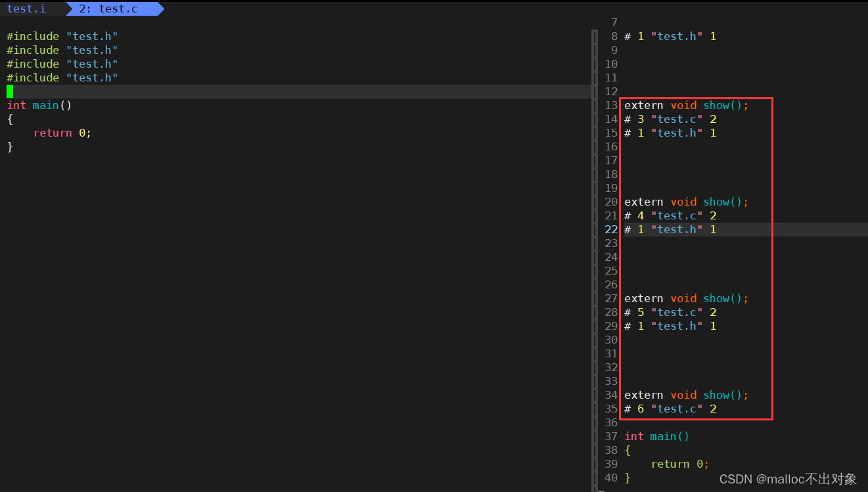This screenshot has width=868, height=492.
Task: Click line number 7 in the gutter
Action: [x=614, y=22]
